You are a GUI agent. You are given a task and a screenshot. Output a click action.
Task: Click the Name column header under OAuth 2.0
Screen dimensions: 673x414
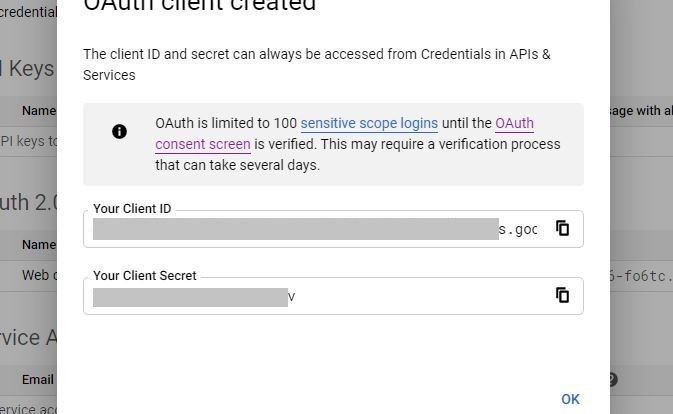coord(39,245)
